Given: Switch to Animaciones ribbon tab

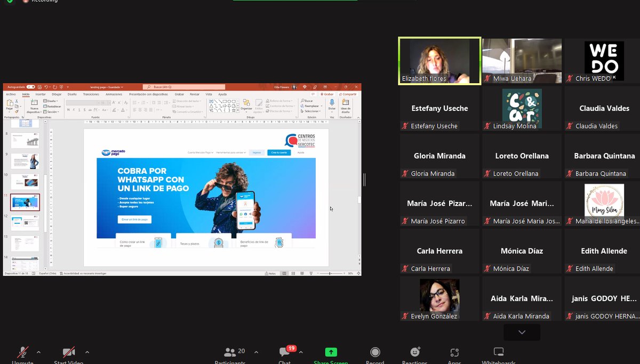Looking at the screenshot, I should (114, 94).
